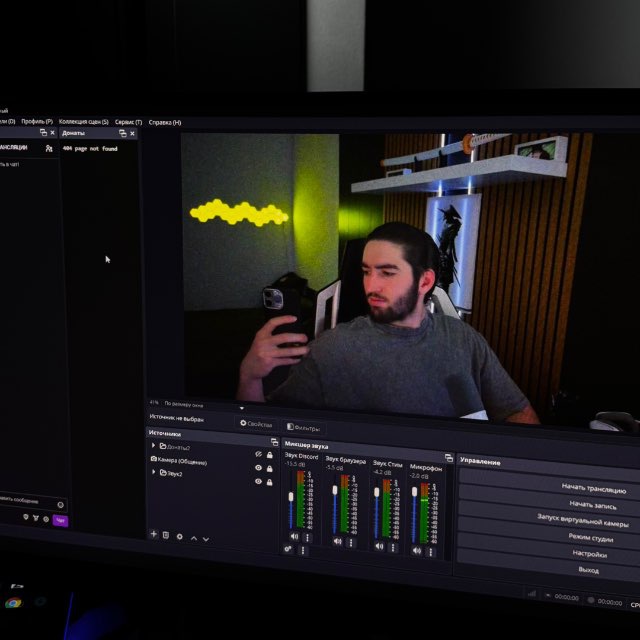Mute the Микрофон channel
The width and height of the screenshot is (640, 640).
coord(417,551)
